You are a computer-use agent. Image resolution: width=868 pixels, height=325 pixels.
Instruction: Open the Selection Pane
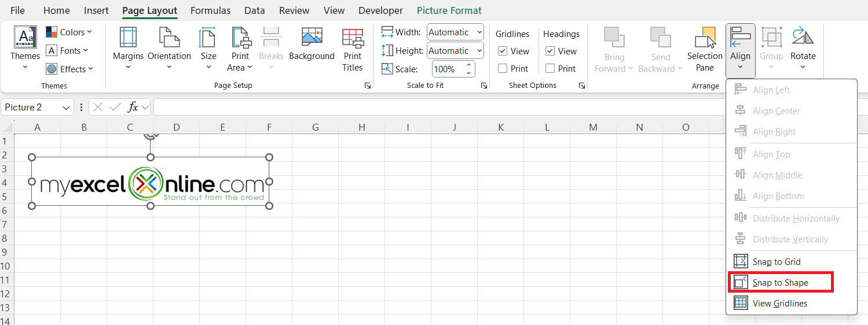point(705,49)
